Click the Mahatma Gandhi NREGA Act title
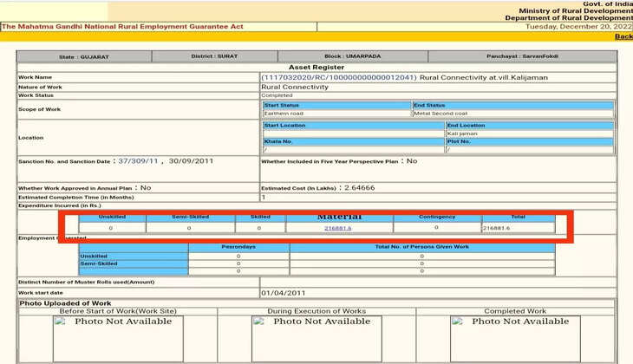Image resolution: width=633 pixels, height=364 pixels. pyautogui.click(x=123, y=27)
